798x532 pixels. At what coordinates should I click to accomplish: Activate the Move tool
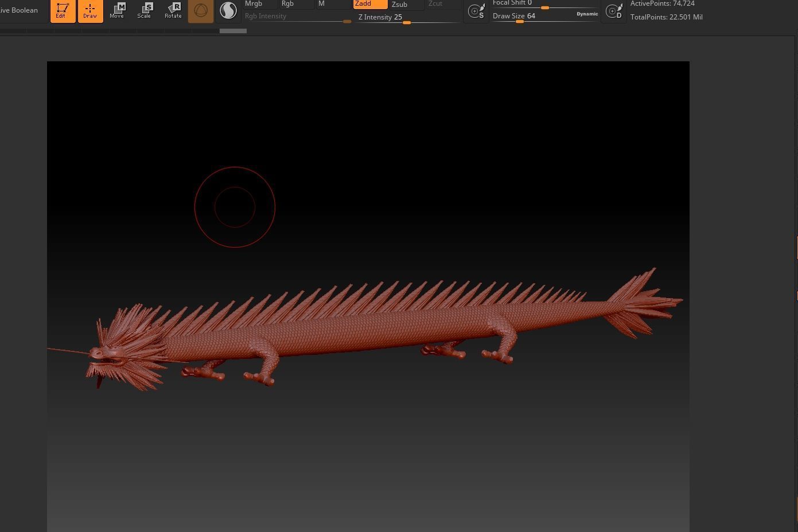[x=117, y=10]
